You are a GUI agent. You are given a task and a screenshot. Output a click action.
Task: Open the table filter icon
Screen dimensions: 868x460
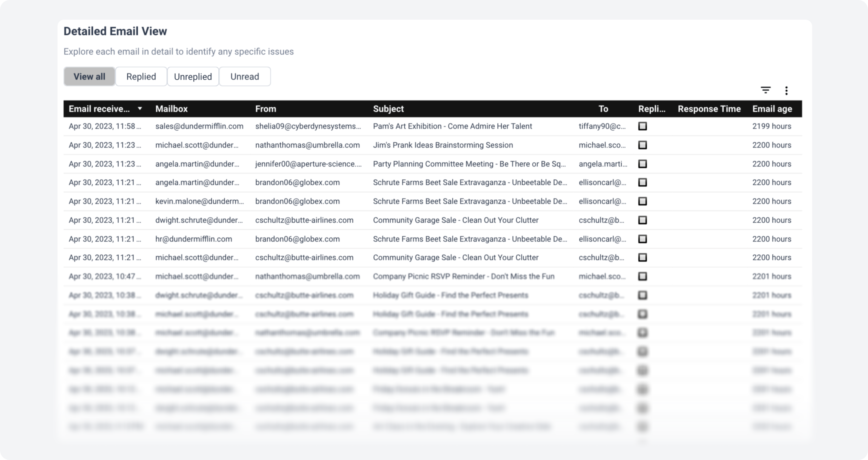point(766,90)
